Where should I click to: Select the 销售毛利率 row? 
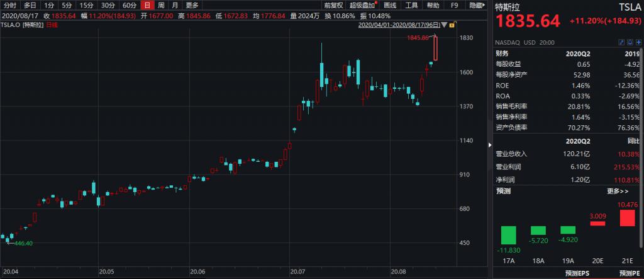(x=567, y=106)
